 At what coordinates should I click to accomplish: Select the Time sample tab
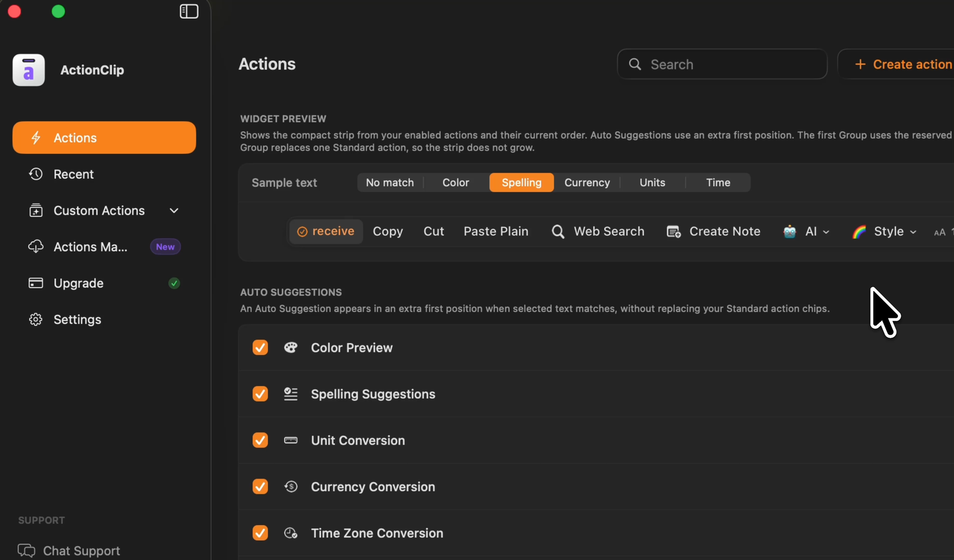tap(718, 183)
